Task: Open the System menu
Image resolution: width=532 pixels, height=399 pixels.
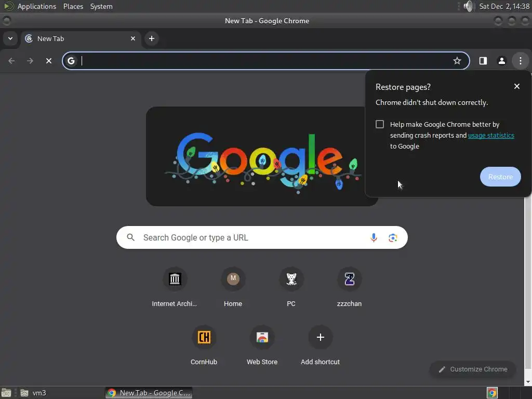Action: point(101,6)
